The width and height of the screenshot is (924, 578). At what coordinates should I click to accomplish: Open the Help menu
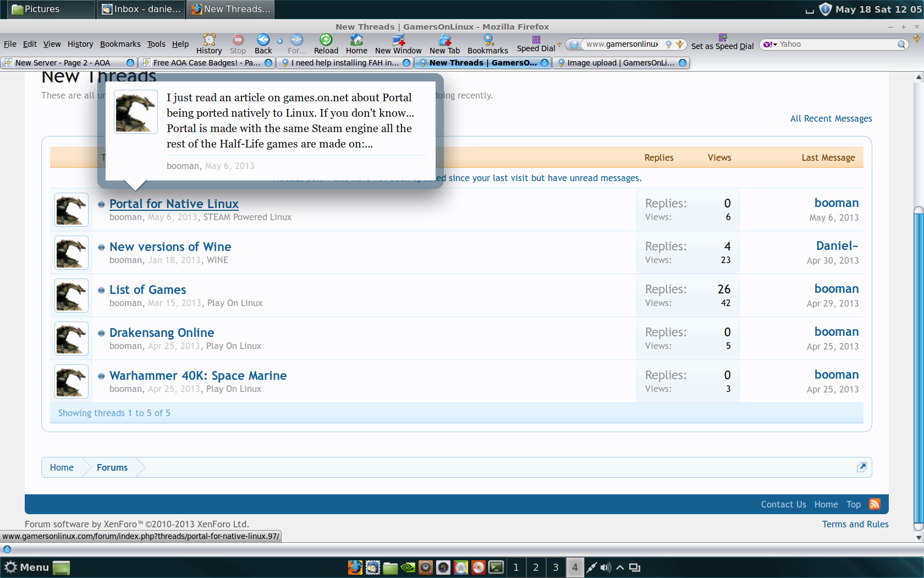pos(180,44)
